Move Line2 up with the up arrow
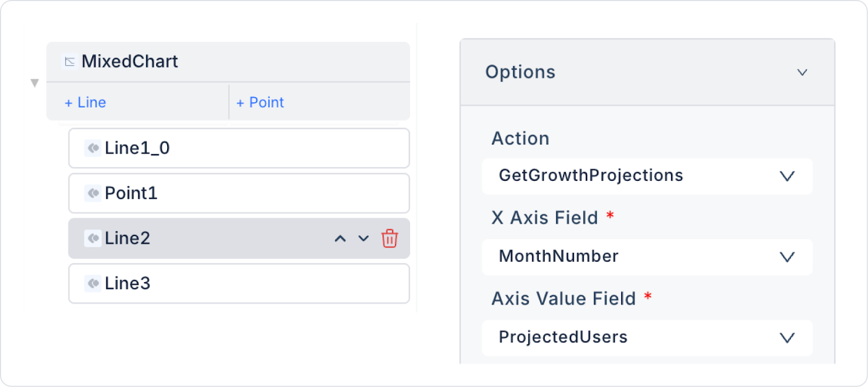This screenshot has width=868, height=387. coord(340,238)
